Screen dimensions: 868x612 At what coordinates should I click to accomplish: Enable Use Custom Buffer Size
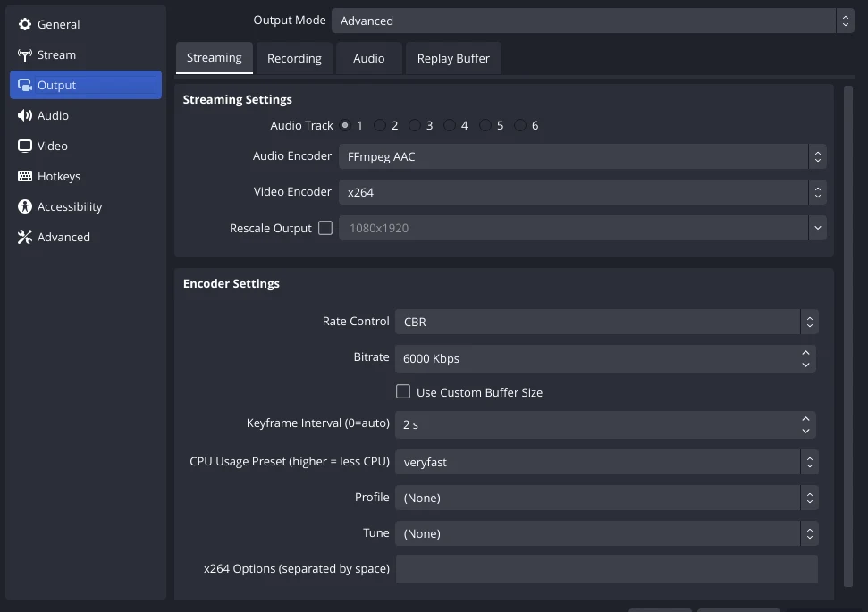(x=403, y=391)
